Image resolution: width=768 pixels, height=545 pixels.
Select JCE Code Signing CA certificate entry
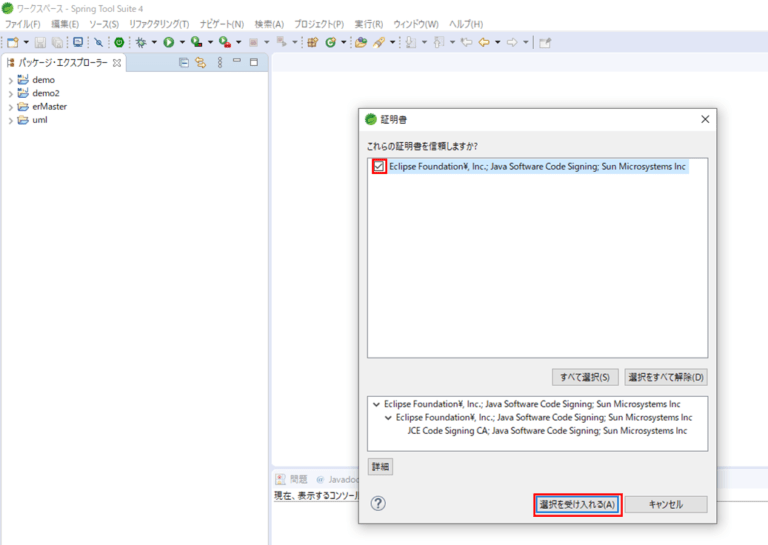(546, 430)
